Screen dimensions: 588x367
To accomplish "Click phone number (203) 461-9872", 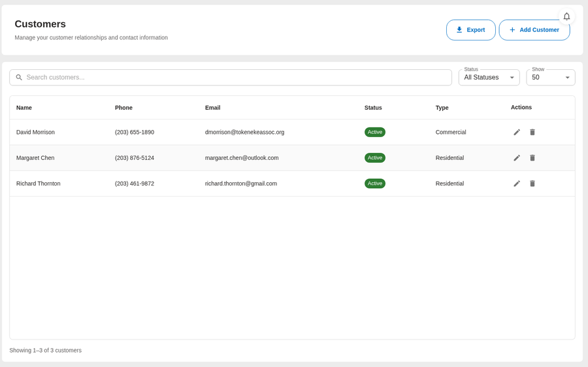I will coord(134,183).
